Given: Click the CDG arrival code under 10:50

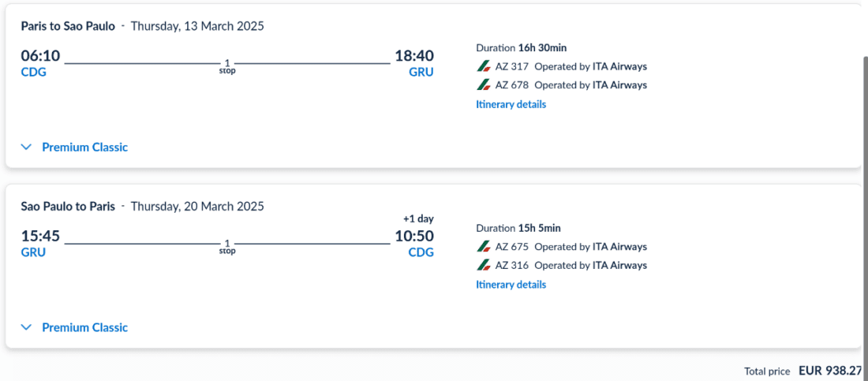Looking at the screenshot, I should [421, 252].
